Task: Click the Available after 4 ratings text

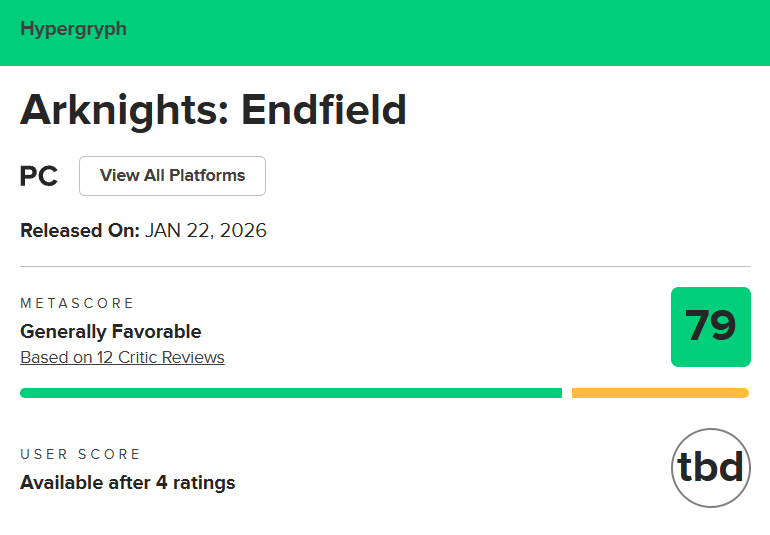Action: tap(127, 483)
